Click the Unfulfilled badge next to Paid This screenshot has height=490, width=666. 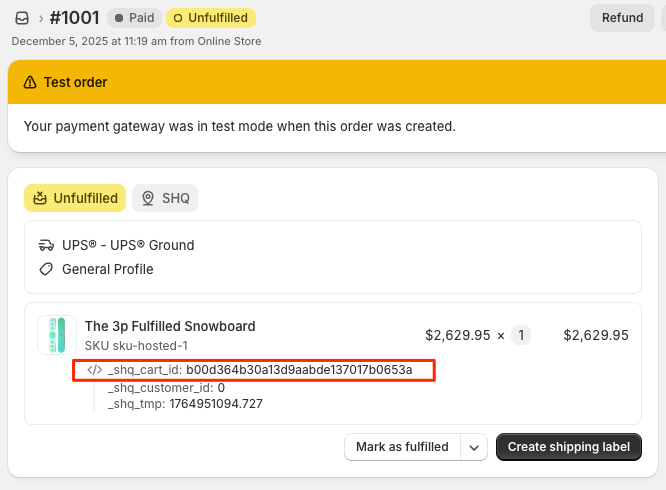click(x=211, y=18)
